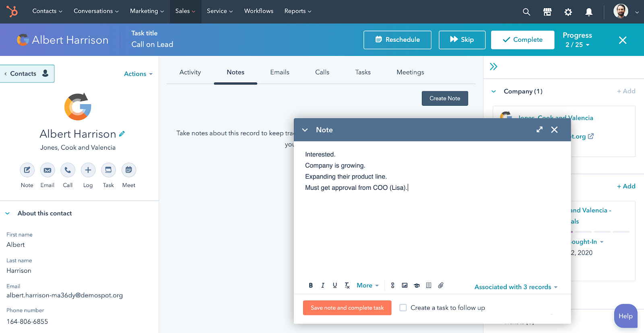Toggle underline formatting in note

[x=335, y=286]
